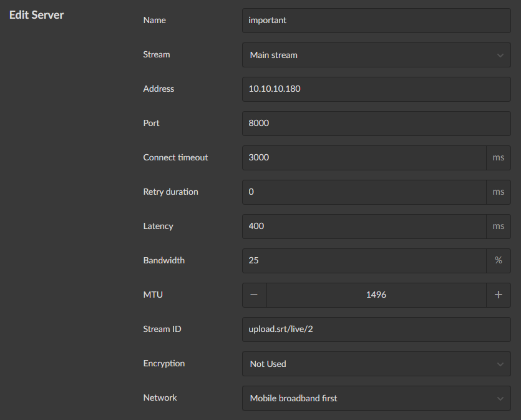Increase MTU with the plus button
This screenshot has width=521, height=420.
[x=498, y=295]
